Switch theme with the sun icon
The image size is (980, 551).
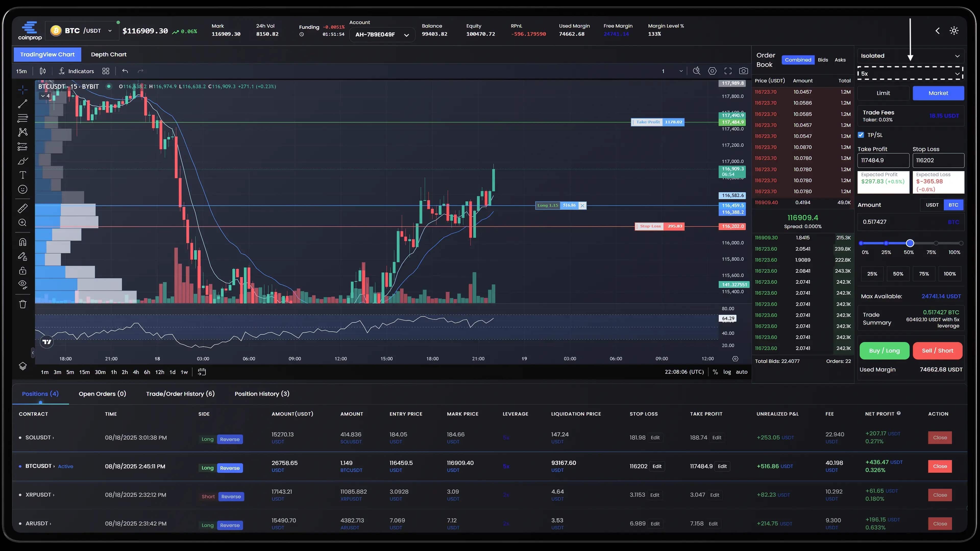coord(954,31)
